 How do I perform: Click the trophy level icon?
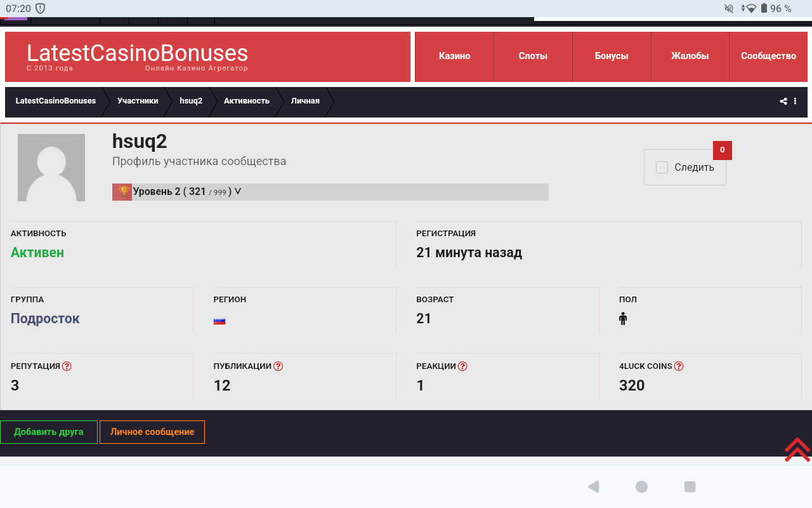pos(122,192)
